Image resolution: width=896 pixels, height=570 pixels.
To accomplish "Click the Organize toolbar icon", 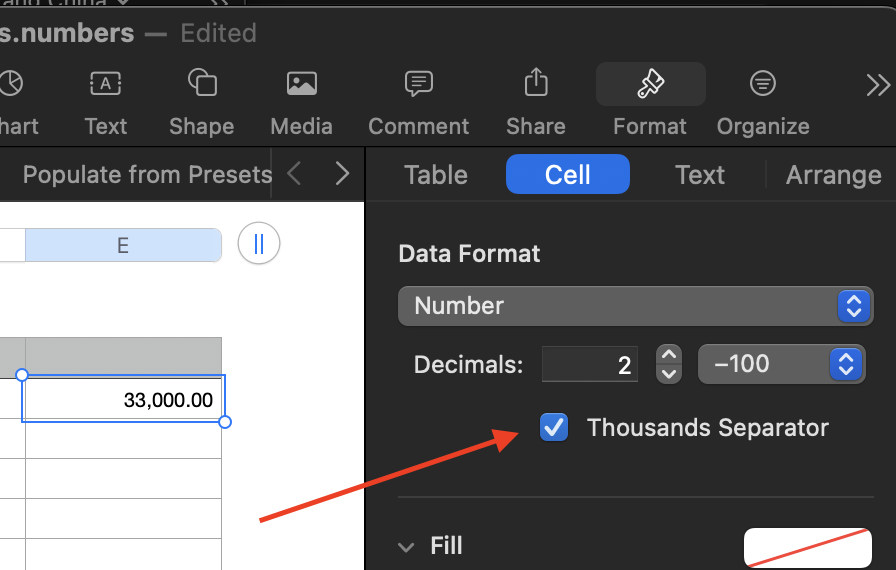I will click(x=763, y=85).
